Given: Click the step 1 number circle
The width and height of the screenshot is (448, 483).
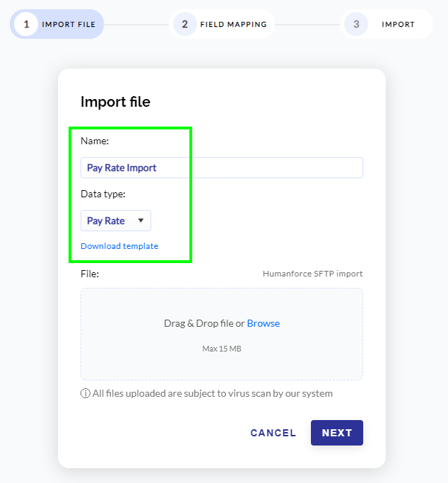Looking at the screenshot, I should [x=26, y=24].
